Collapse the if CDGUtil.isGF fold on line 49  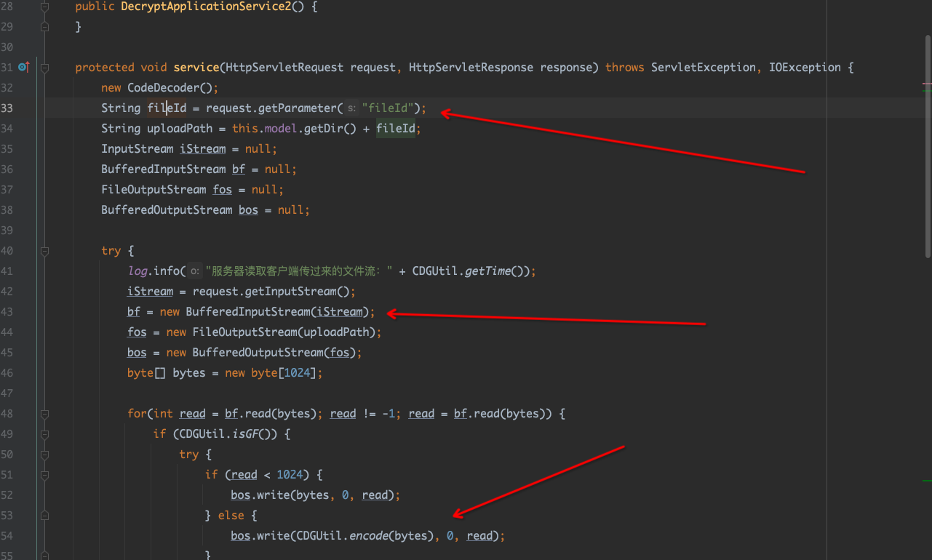(x=45, y=434)
